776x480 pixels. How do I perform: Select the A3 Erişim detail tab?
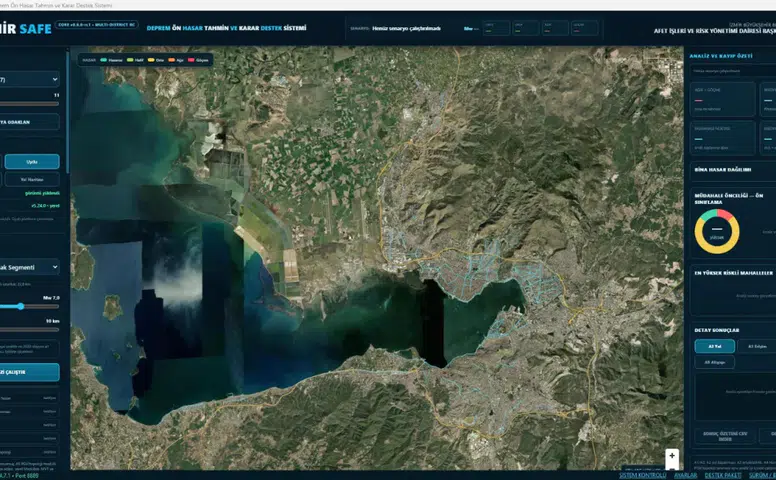tap(757, 346)
